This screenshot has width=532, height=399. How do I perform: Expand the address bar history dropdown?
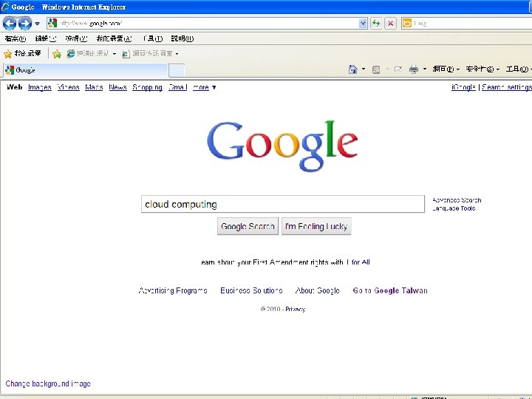[x=363, y=24]
